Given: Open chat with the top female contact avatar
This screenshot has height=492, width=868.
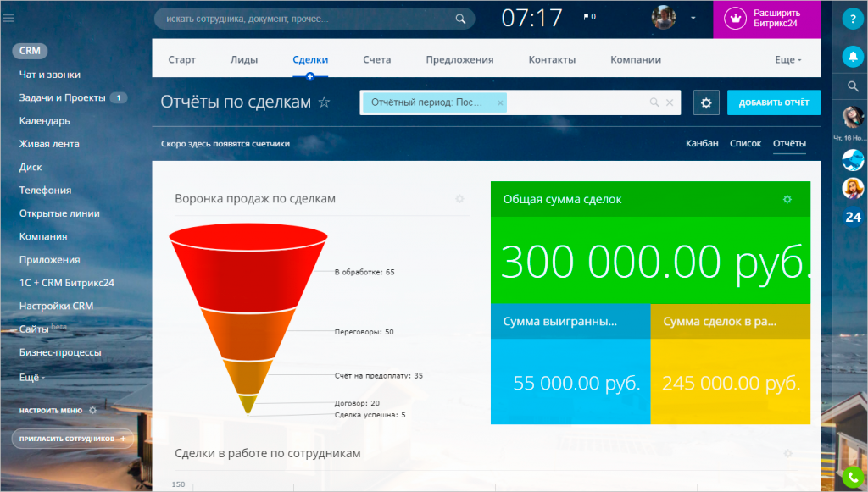Looking at the screenshot, I should [x=853, y=117].
